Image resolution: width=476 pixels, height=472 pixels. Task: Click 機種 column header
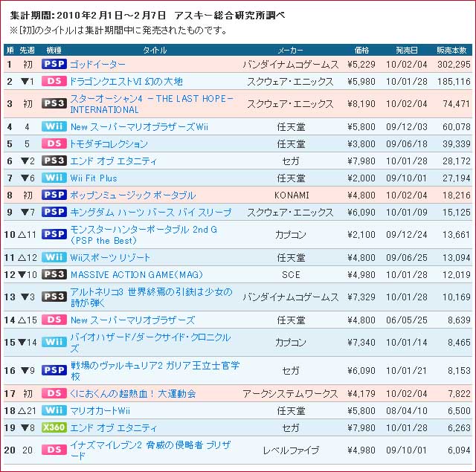click(54, 50)
